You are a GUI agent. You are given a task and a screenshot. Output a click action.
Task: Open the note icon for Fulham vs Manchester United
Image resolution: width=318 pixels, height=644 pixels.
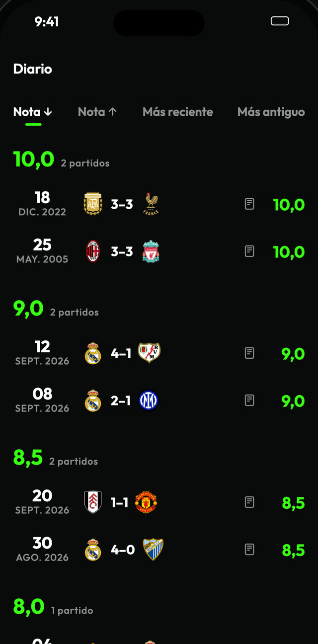[249, 502]
